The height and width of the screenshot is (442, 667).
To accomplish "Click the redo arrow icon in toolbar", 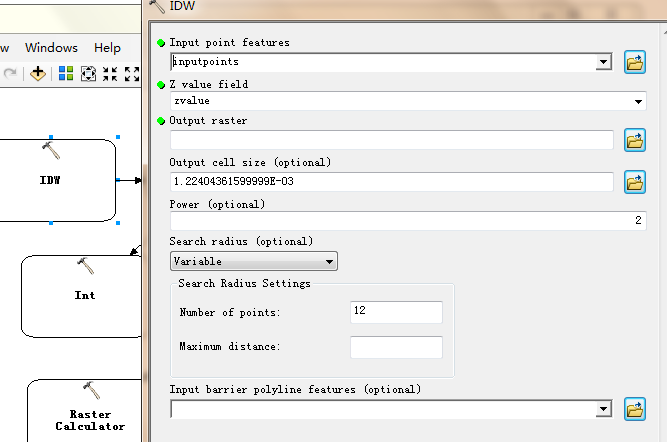I will [x=10, y=74].
